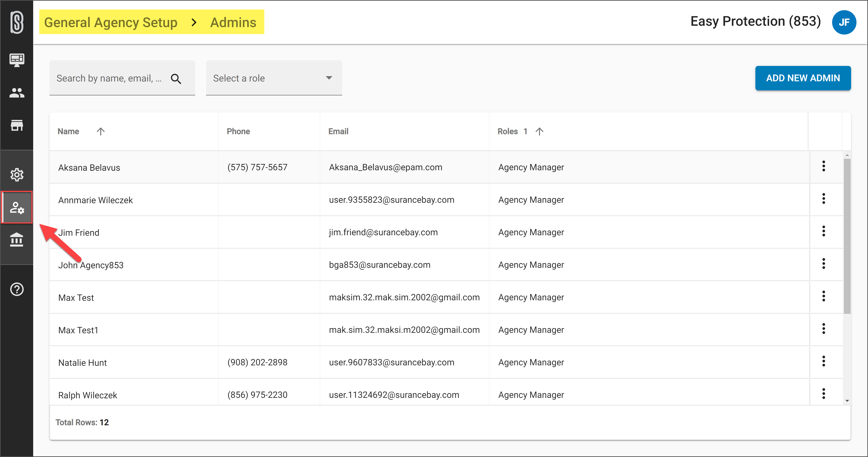Image resolution: width=868 pixels, height=457 pixels.
Task: Open row menu for Max Test1
Action: 824,329
